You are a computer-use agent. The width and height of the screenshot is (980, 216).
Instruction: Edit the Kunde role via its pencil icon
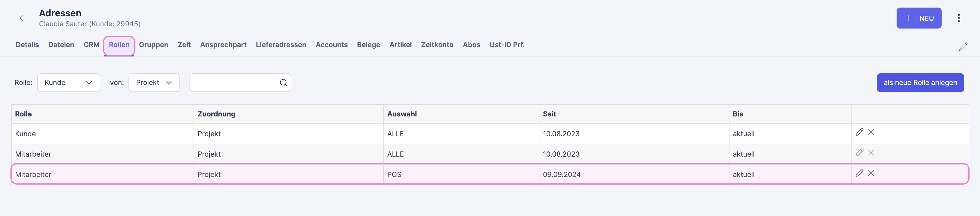(x=859, y=132)
